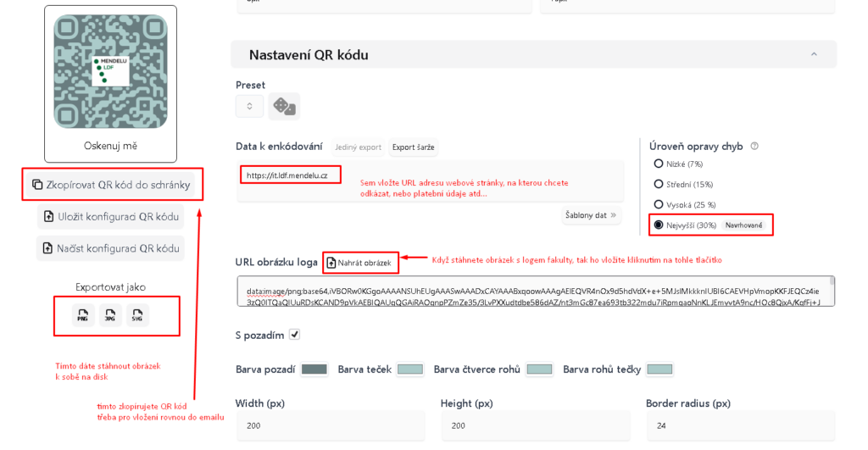
Task: Open Barva čtverce rohů color swatch
Action: (539, 369)
